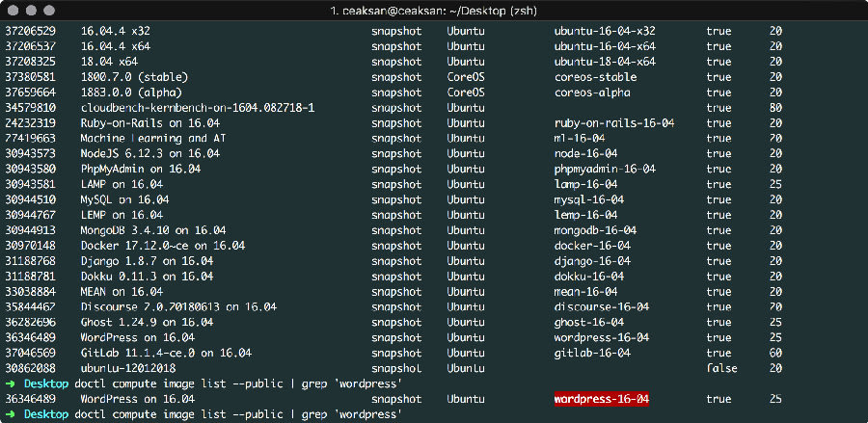The image size is (868, 423).
Task: Click 'MySQL on 16.04' image name
Action: [x=125, y=199]
